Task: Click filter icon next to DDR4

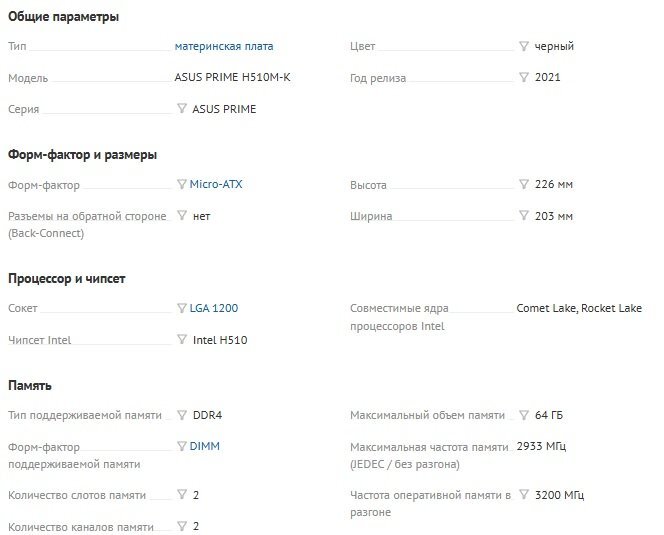Action: 181,414
